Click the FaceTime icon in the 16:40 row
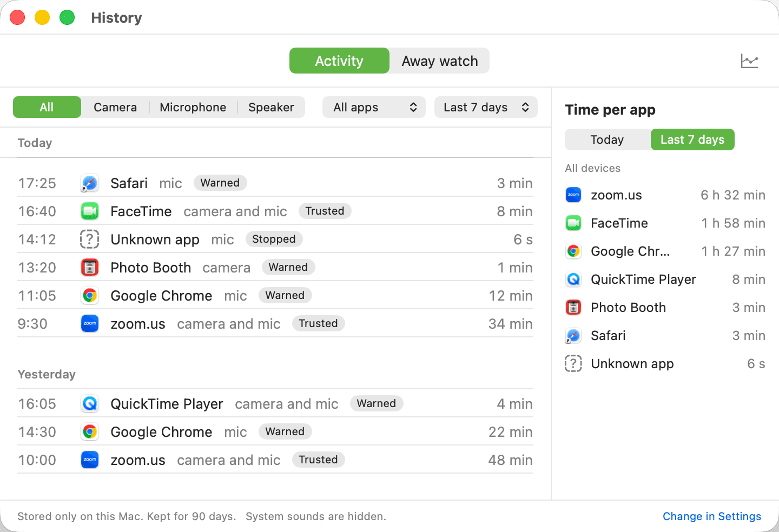Viewport: 779px width, 532px height. (x=90, y=211)
